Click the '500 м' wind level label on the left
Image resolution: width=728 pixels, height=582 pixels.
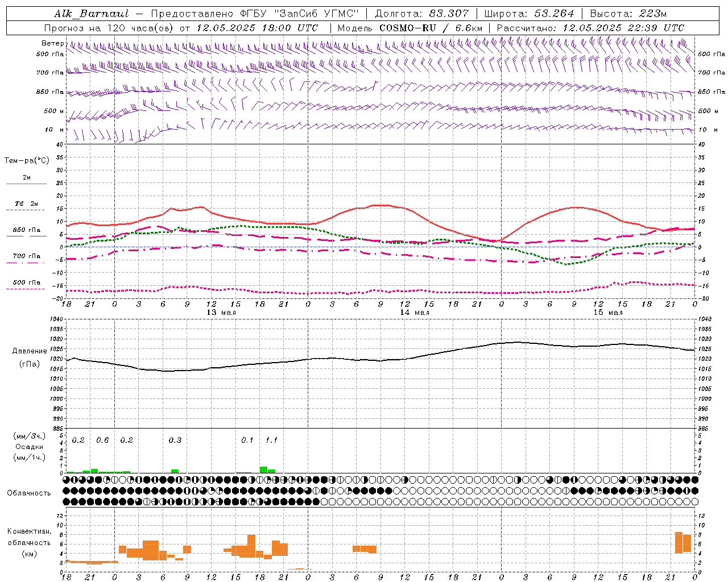coord(54,111)
